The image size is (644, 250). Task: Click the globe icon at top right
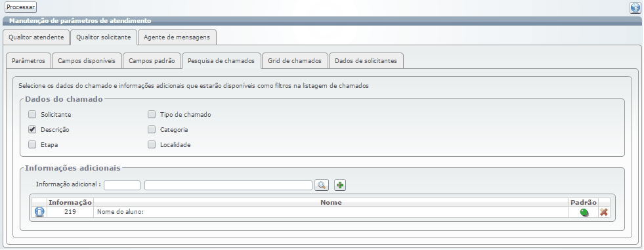(x=635, y=7)
